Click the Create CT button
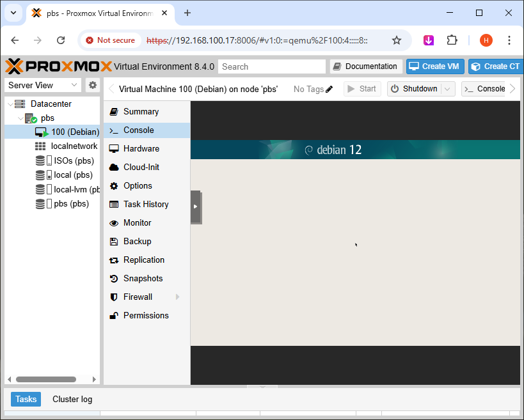Screen dimensions: 524x420 (x=496, y=66)
